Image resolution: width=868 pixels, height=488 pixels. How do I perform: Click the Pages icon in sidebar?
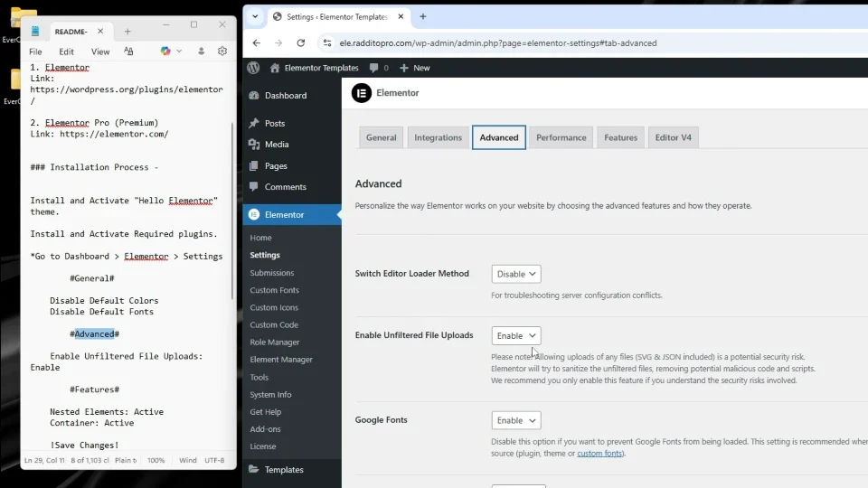[254, 165]
